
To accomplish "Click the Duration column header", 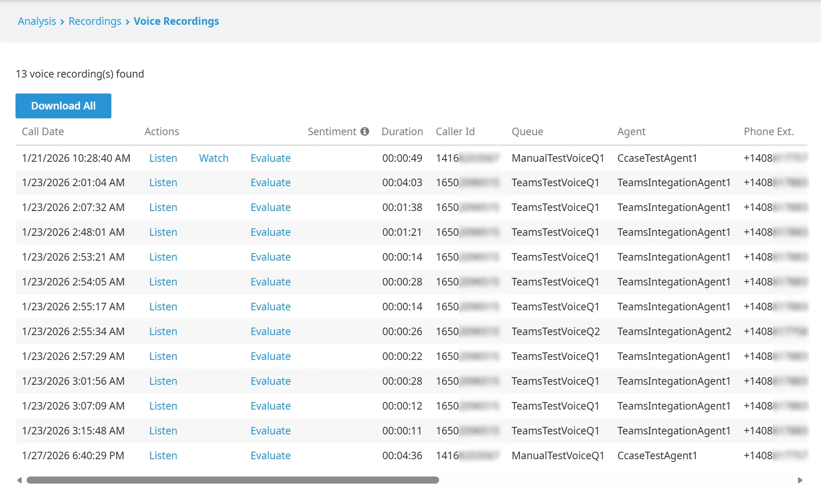I will (402, 132).
